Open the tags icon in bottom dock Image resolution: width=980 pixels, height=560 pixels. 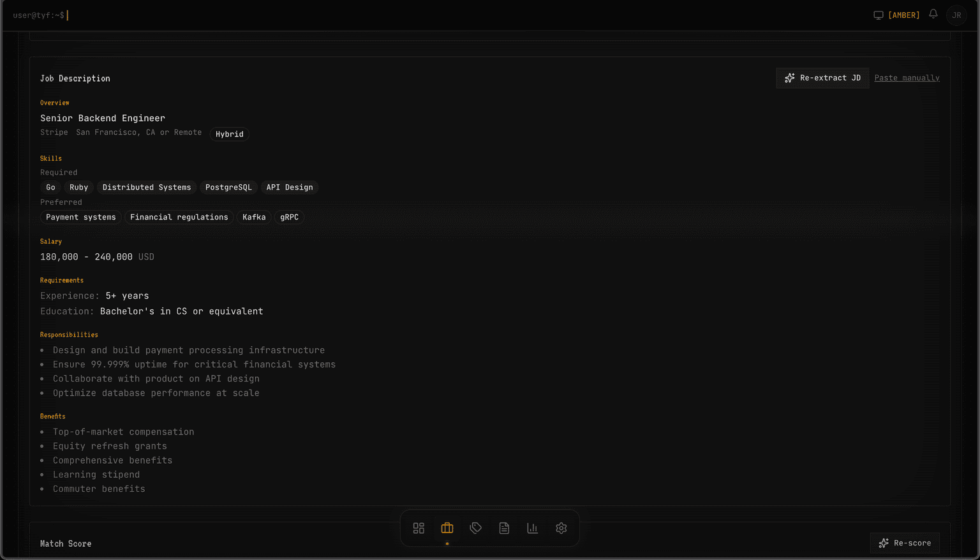(476, 528)
